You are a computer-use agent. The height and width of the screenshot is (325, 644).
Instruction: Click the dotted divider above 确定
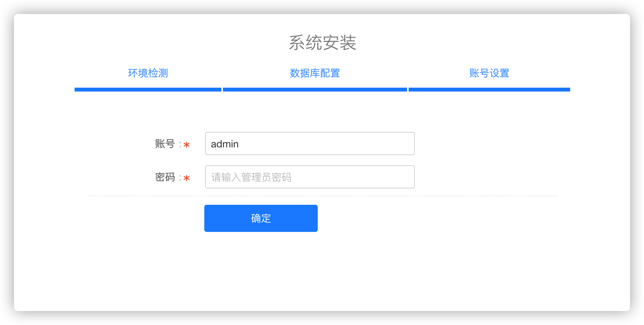pyautogui.click(x=322, y=196)
